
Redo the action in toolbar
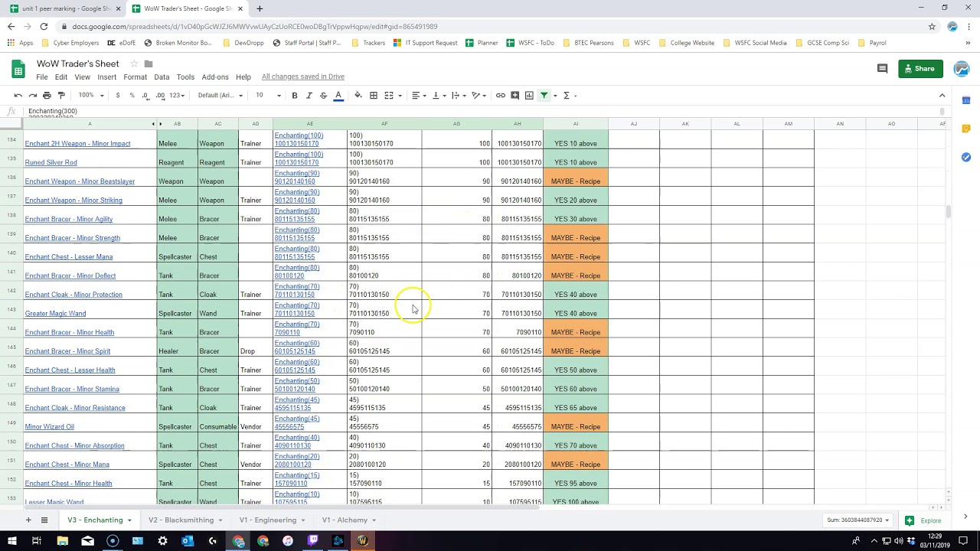32,96
